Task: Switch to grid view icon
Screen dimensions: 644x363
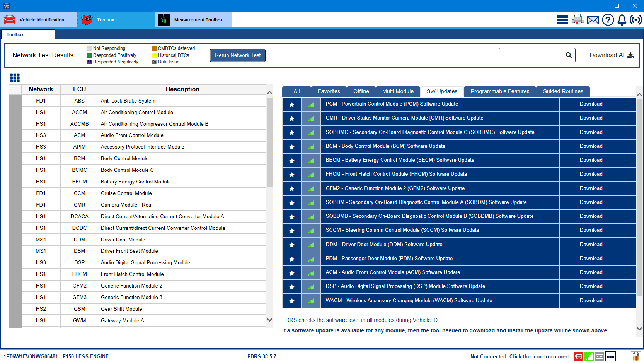Action: [x=15, y=78]
